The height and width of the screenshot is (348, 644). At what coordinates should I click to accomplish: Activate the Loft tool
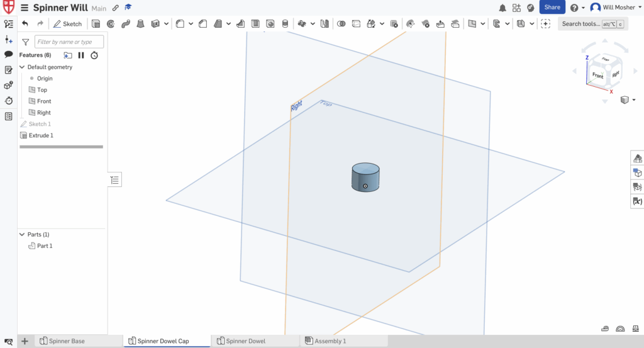pyautogui.click(x=140, y=24)
